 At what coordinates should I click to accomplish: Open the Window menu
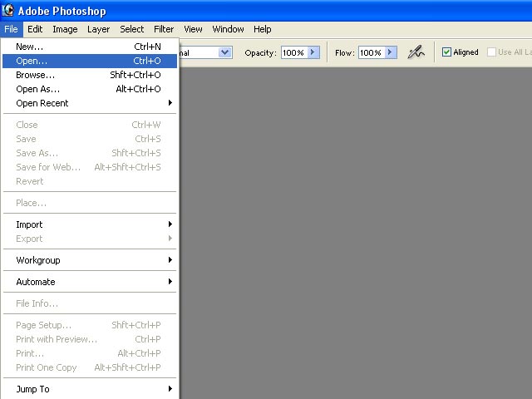tap(228, 29)
